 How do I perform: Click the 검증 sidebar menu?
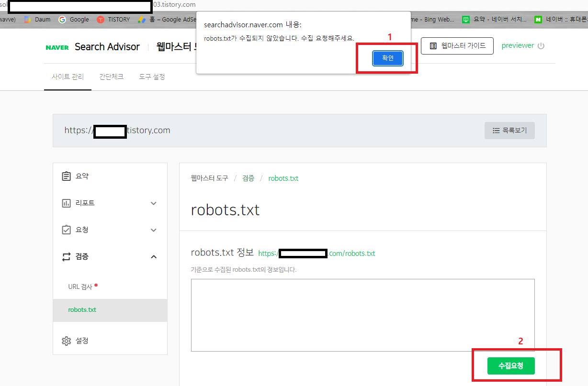(x=110, y=256)
